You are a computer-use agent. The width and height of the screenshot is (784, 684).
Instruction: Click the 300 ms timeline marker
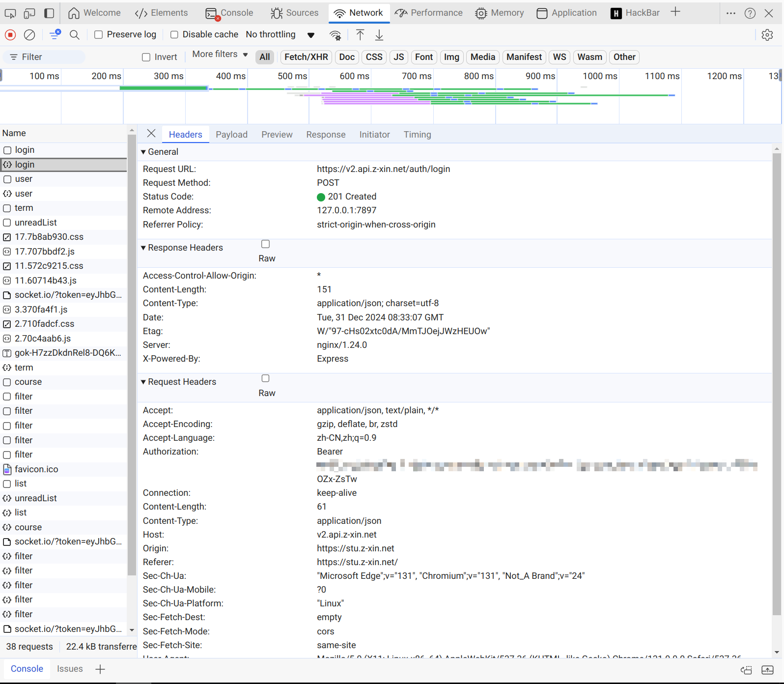(168, 76)
